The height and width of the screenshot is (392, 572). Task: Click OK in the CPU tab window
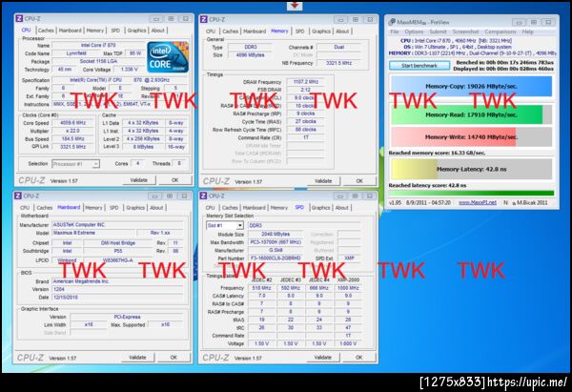175,180
